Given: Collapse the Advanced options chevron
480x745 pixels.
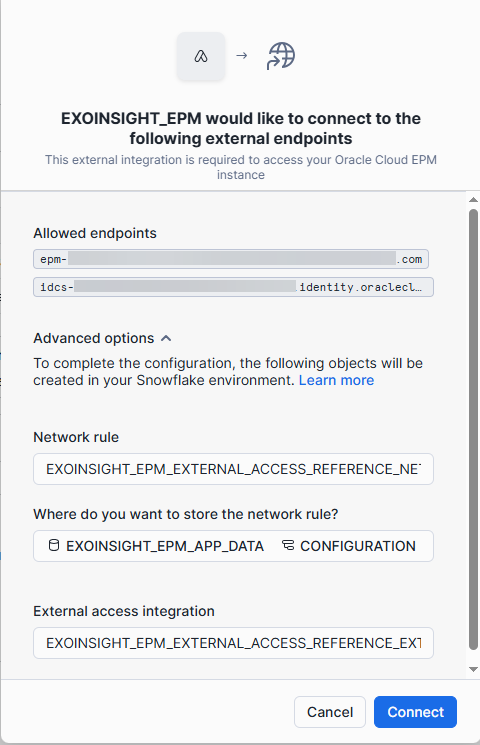Looking at the screenshot, I should [166, 338].
